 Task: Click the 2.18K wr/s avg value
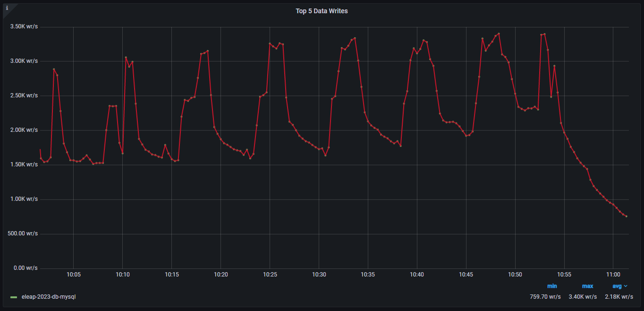coord(619,297)
